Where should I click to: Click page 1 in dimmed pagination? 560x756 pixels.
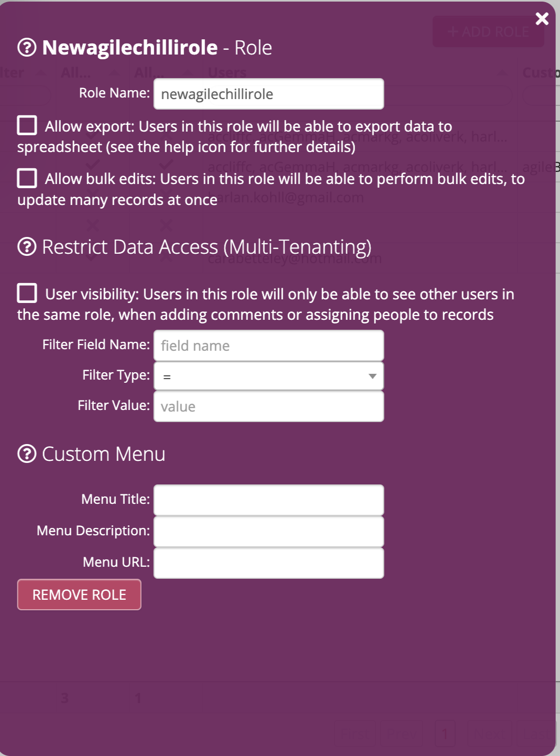[445, 733]
